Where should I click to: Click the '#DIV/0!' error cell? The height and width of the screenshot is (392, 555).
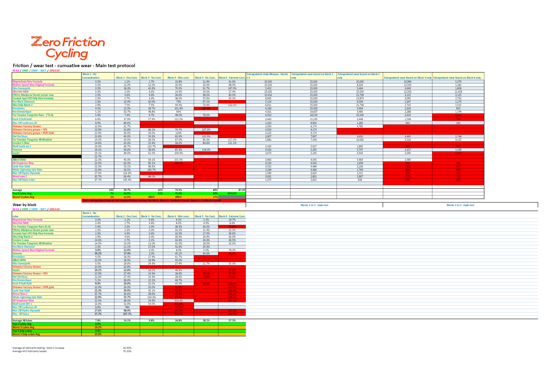tap(232, 193)
